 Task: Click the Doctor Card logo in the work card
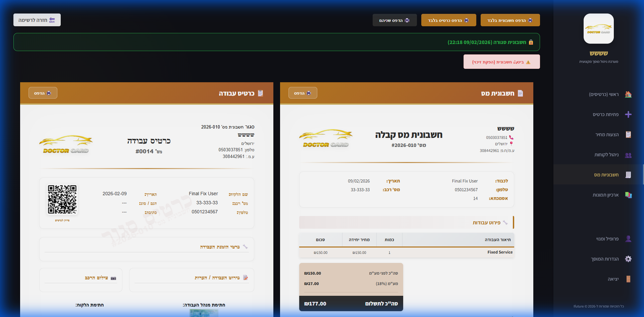coord(66,144)
